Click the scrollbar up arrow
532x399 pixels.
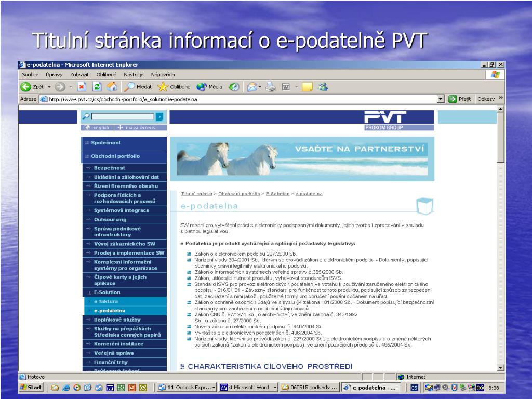pyautogui.click(x=500, y=109)
